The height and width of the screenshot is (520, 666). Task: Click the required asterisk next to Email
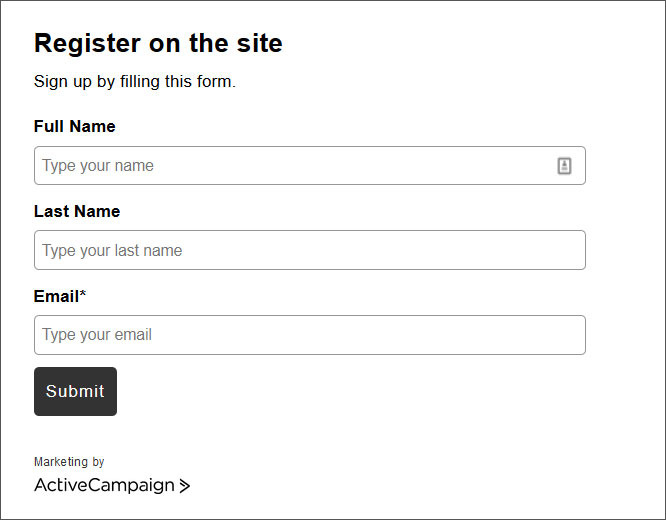(83, 293)
